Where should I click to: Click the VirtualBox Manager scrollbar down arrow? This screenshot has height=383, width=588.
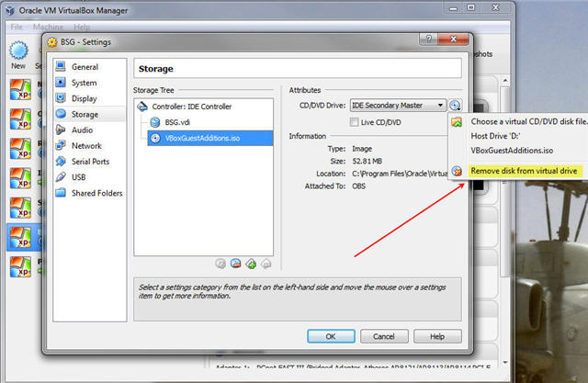(x=505, y=362)
